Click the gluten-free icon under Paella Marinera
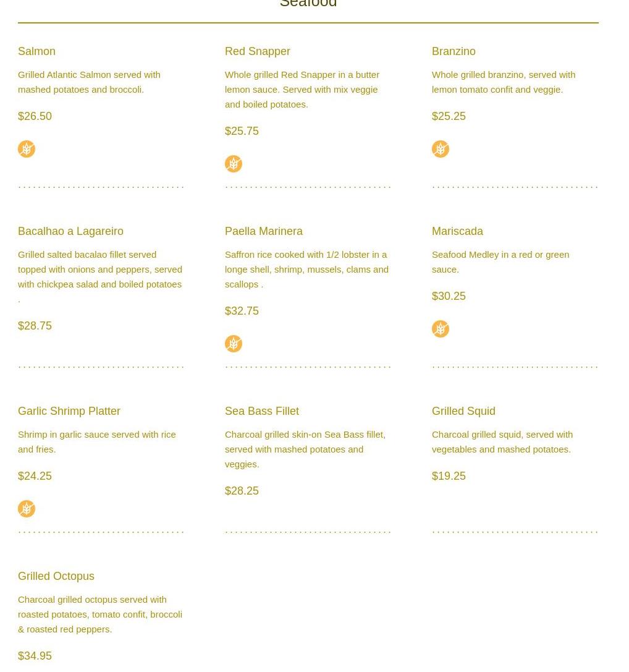This screenshot has height=672, width=629. coord(234,344)
